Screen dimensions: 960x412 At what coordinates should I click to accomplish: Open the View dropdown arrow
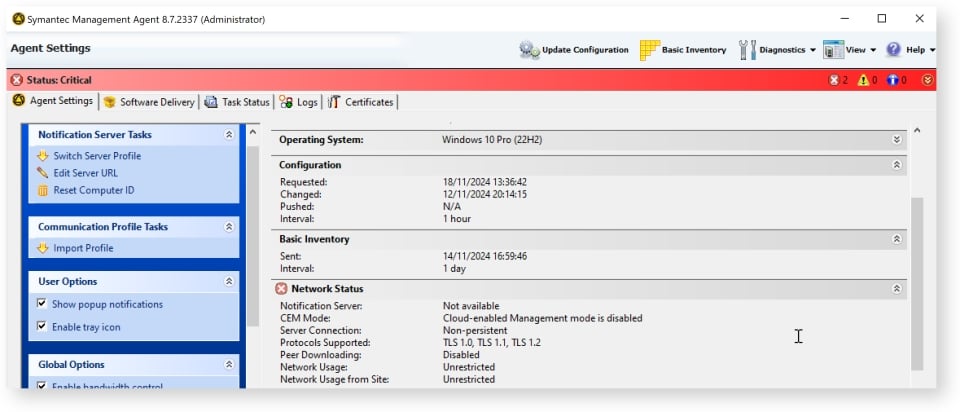click(x=872, y=50)
